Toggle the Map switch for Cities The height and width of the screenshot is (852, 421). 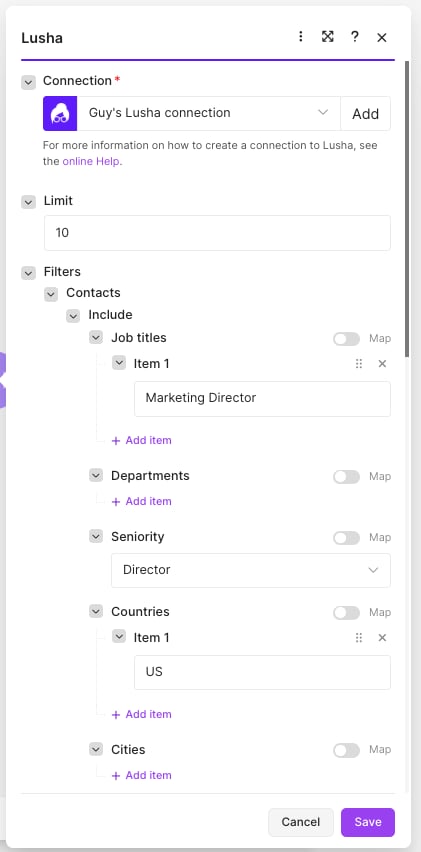[347, 750]
